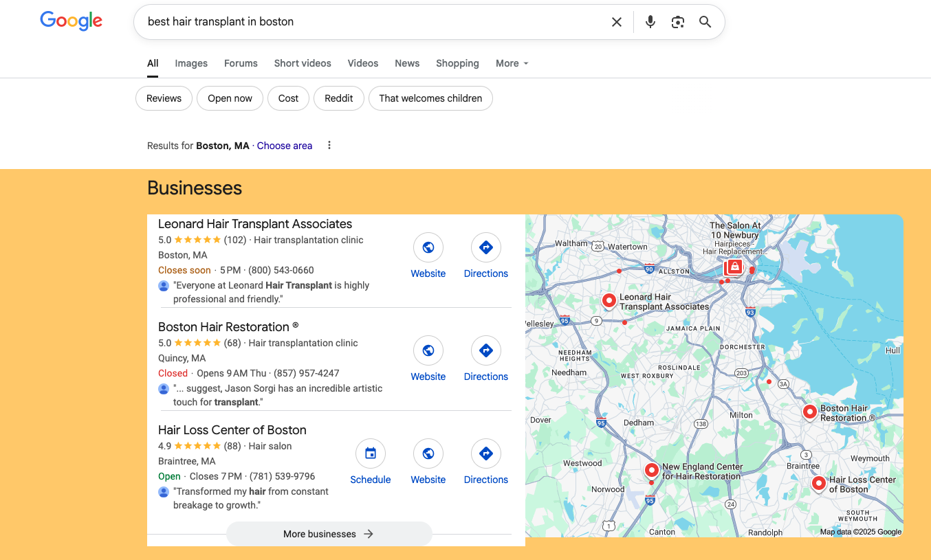Click Dedham label on the map
The width and height of the screenshot is (931, 560).
639,423
